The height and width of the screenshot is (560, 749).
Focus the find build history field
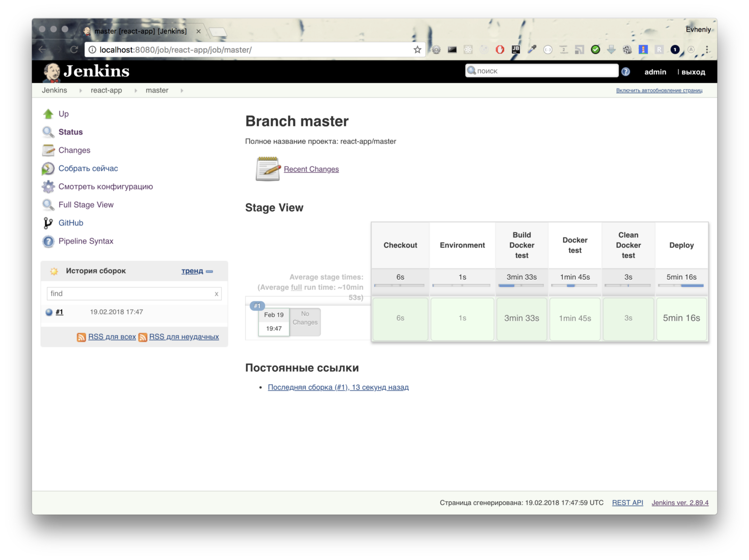[134, 294]
